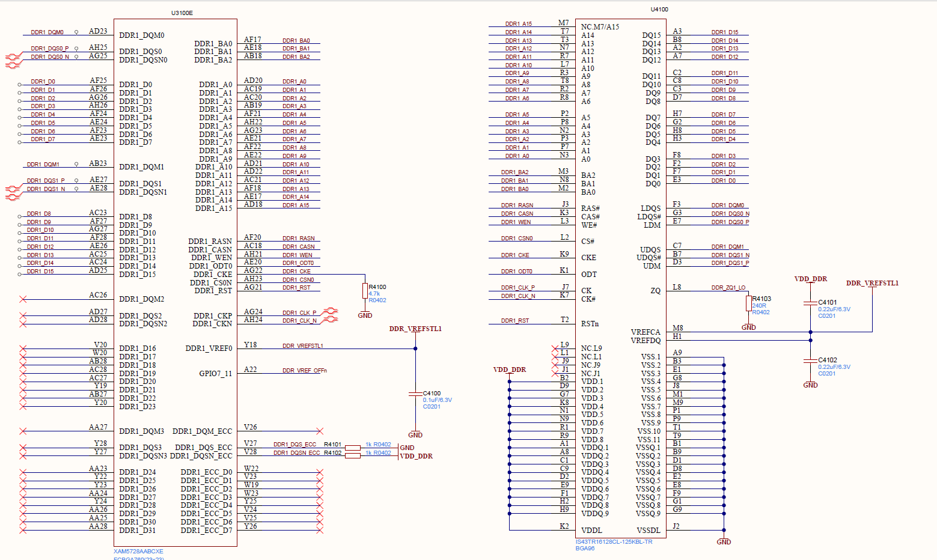
Task: Click the VDDL pin name
Action: [591, 530]
